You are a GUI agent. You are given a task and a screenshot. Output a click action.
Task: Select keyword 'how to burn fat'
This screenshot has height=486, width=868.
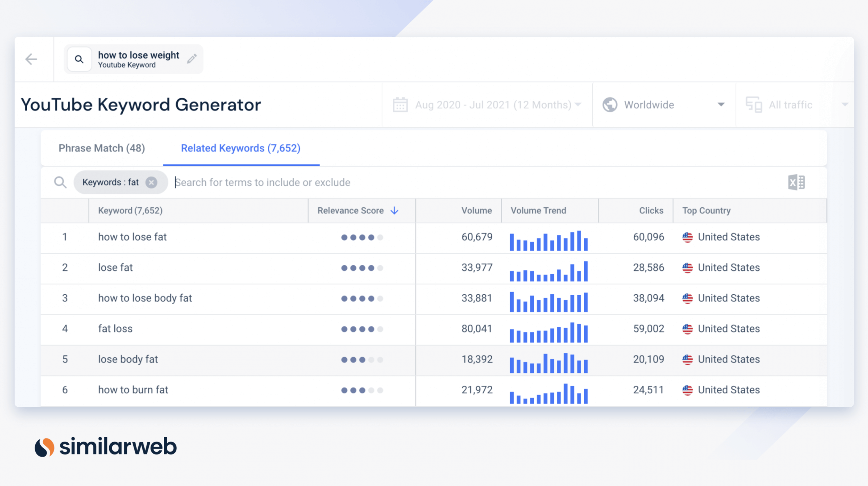point(133,390)
